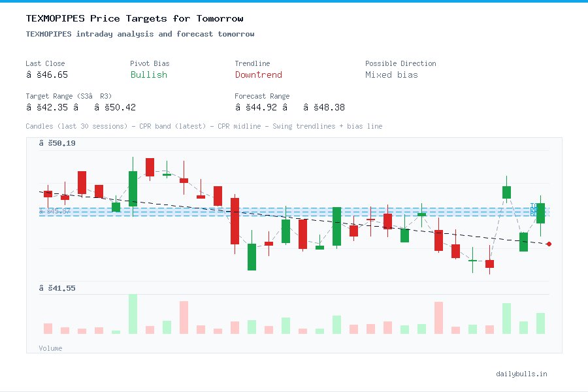The height and width of the screenshot is (392, 588).
Task: Click the 45.87 CPR level label
Action: 55,211
